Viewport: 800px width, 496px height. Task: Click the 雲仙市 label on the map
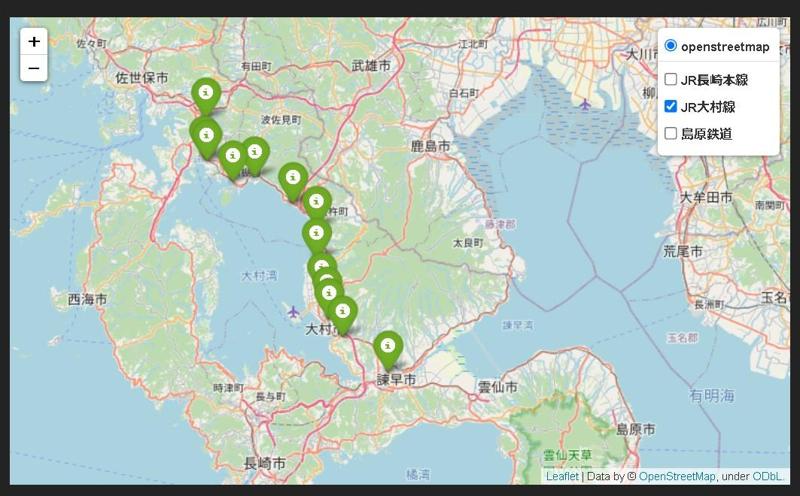tap(497, 387)
